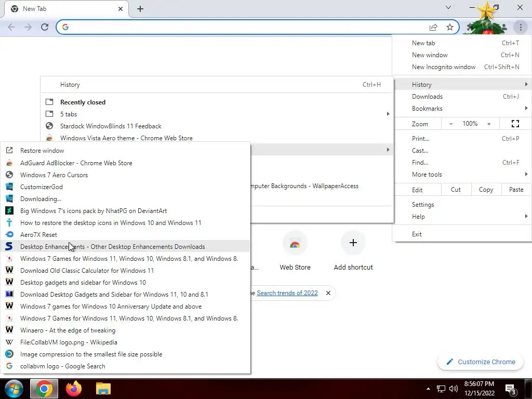Expand the History submenu arrow
The height and width of the screenshot is (399, 532).
click(x=526, y=85)
